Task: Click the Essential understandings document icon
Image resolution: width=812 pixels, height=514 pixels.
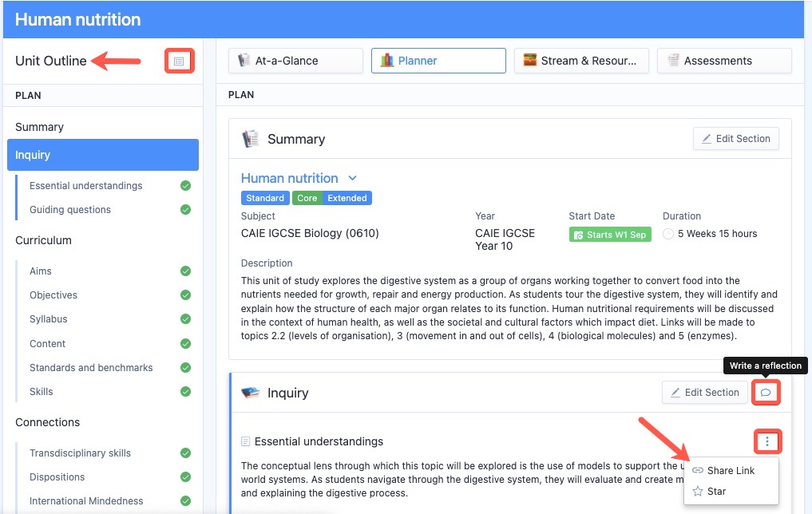Action: point(245,441)
